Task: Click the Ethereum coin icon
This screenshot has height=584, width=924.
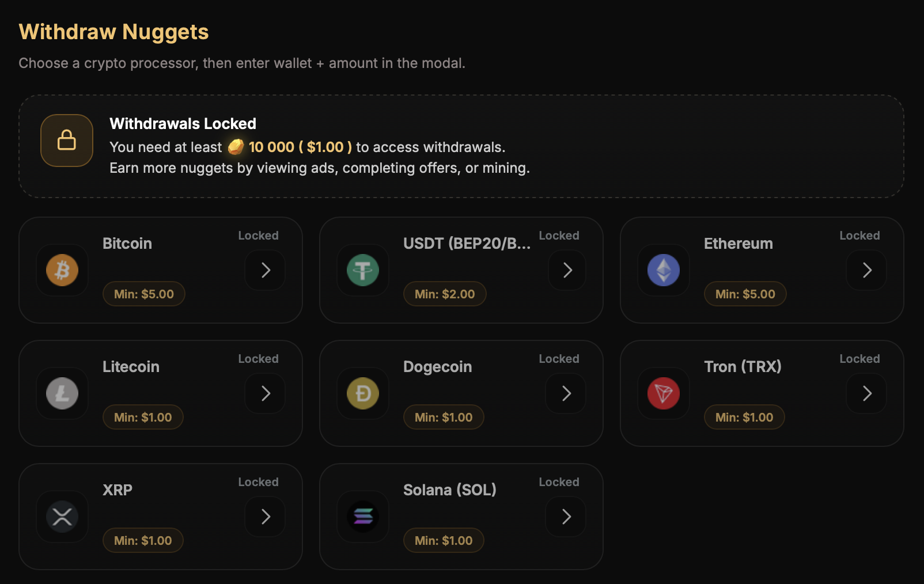Action: pyautogui.click(x=664, y=270)
